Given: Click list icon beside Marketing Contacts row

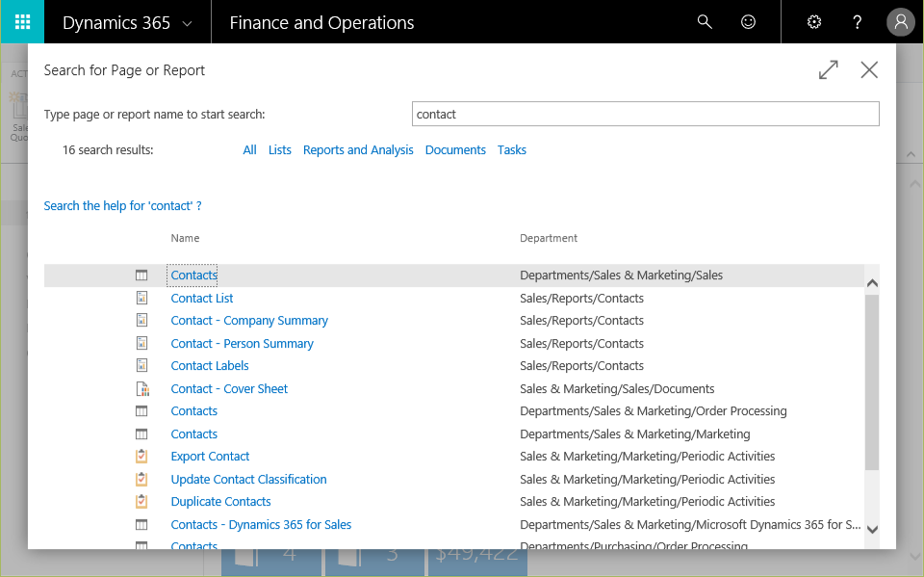Looking at the screenshot, I should click(141, 434).
